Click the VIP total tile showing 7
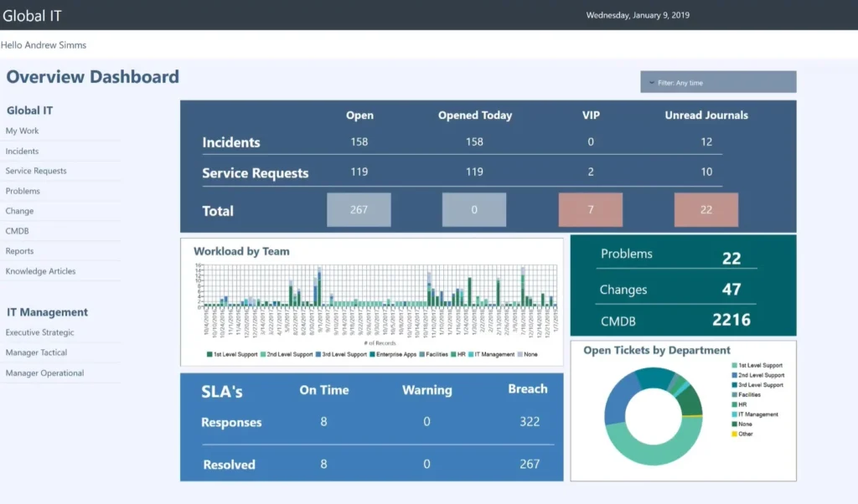The width and height of the screenshot is (858, 504). pos(590,210)
